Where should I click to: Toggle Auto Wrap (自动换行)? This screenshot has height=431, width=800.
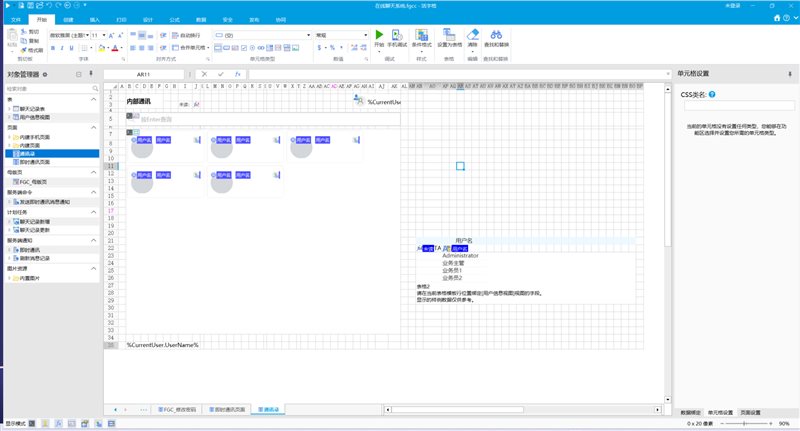point(186,35)
